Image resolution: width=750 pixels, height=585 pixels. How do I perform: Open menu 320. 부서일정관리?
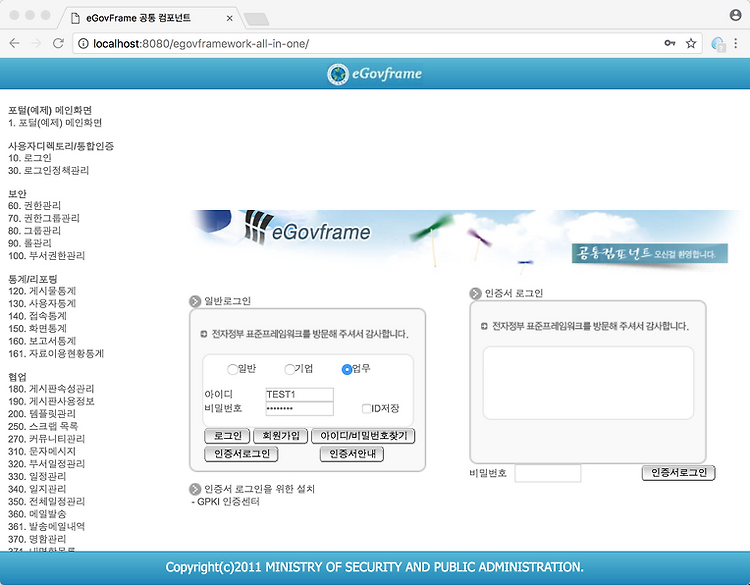point(46,464)
